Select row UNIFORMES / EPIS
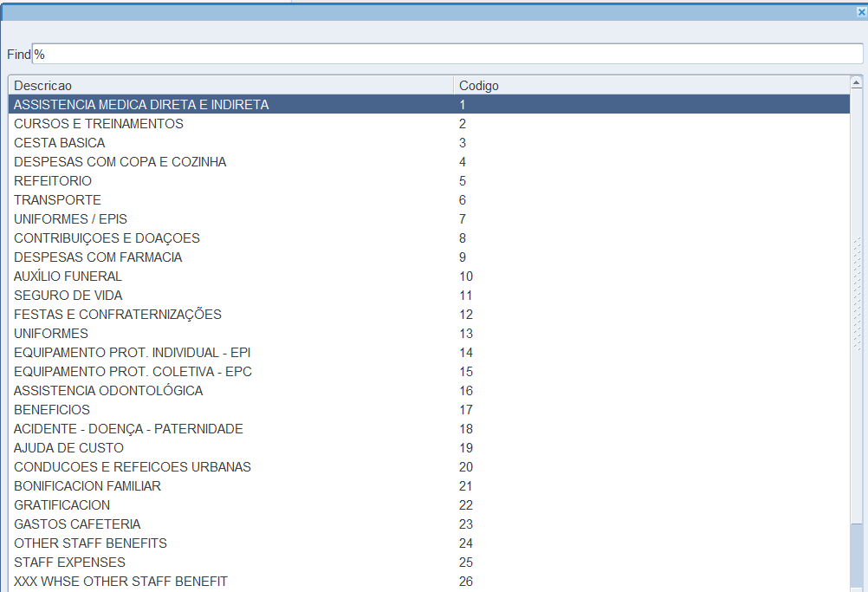This screenshot has width=868, height=592. pos(429,219)
